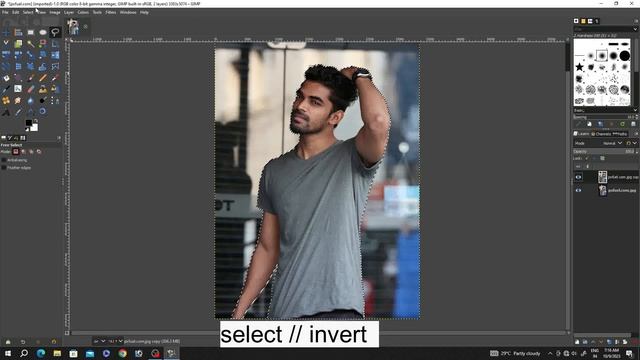The image size is (640, 360).
Task: Open brushes dock configure menu arrow
Action: 636,21
